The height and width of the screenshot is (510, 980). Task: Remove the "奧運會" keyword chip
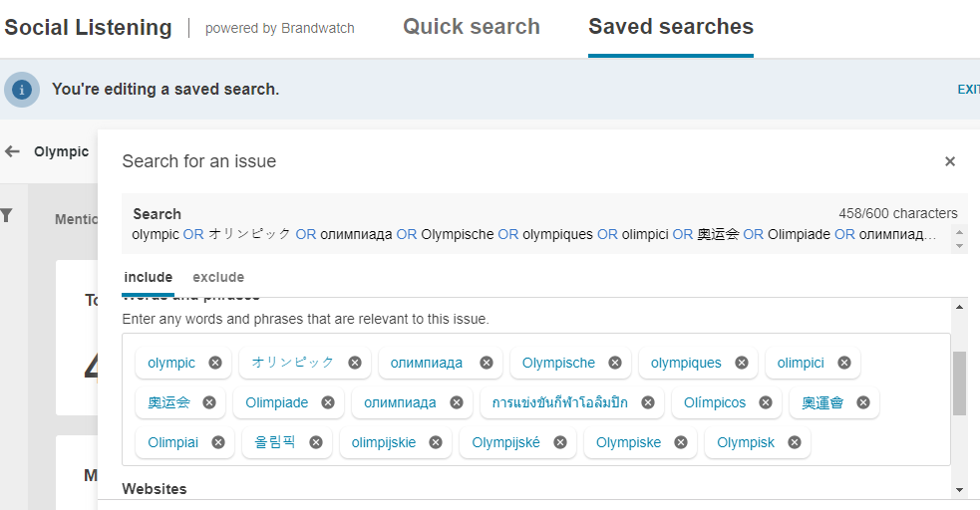tap(863, 402)
